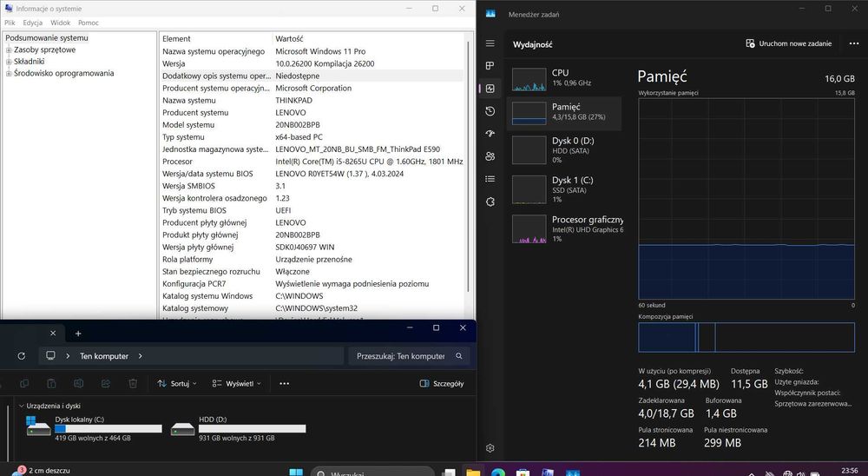
Task: Open Explorer See more ellipsis menu
Action: point(284,383)
